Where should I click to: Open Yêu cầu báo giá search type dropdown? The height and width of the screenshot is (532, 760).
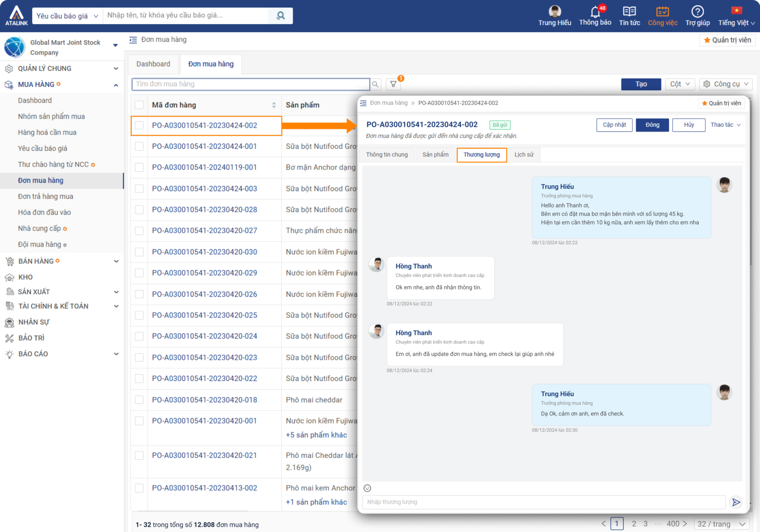coord(67,16)
